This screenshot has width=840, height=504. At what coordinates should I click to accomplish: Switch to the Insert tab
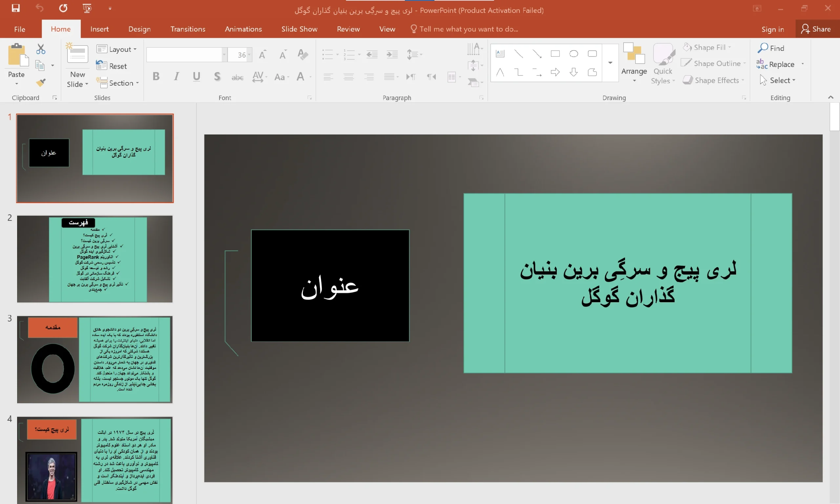coord(99,29)
